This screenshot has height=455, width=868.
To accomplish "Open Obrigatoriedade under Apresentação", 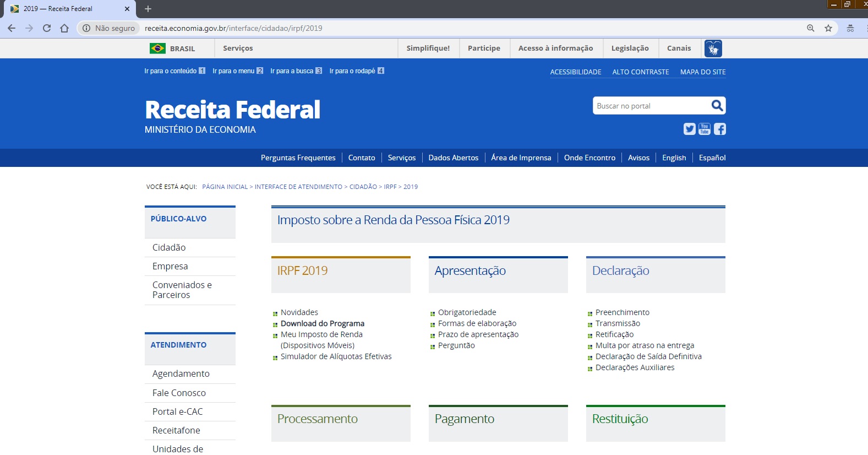I will pos(467,312).
